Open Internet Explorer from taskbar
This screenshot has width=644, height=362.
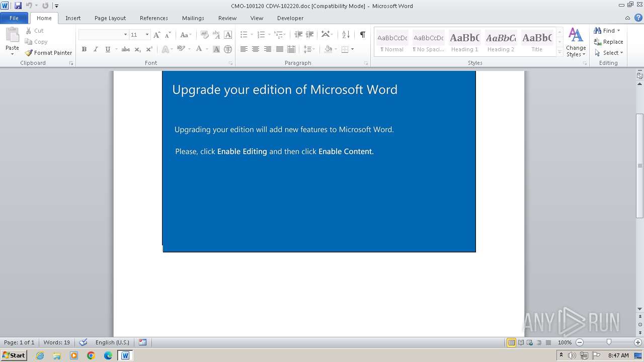pyautogui.click(x=40, y=355)
